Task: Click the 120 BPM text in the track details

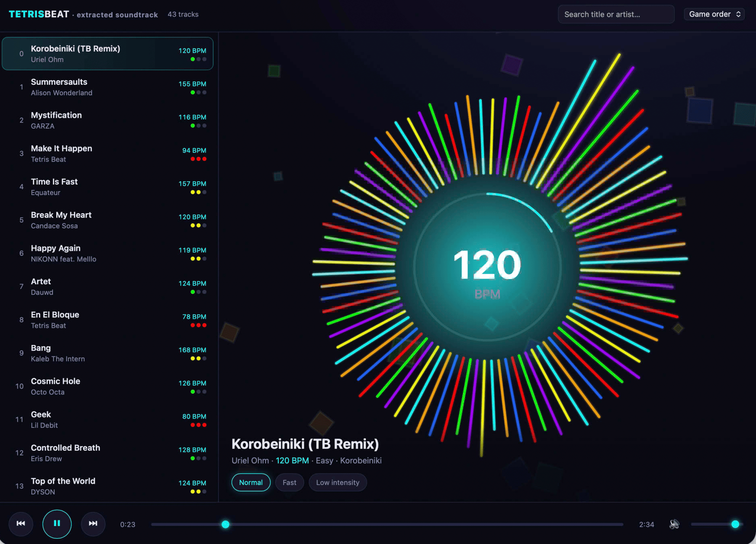Action: point(292,460)
